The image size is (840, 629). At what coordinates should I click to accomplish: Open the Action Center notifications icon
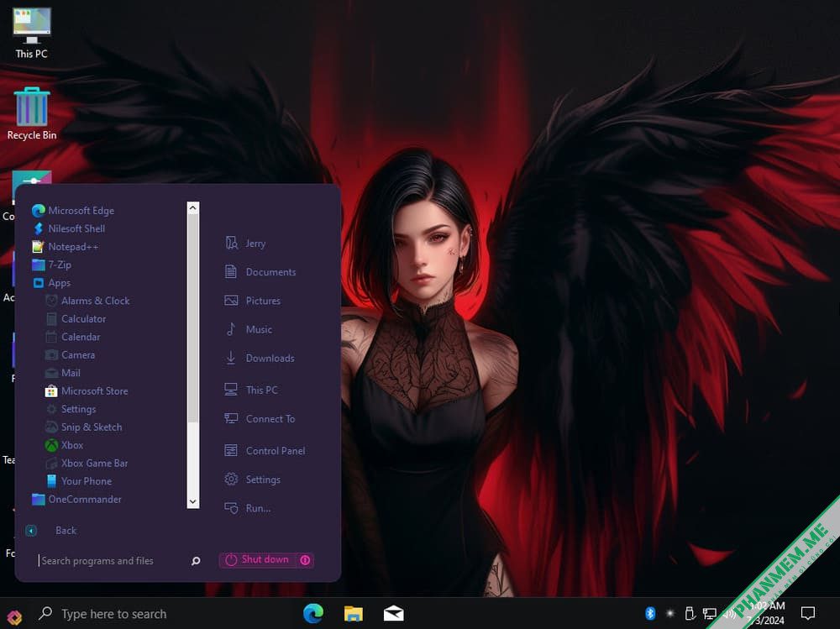808,613
